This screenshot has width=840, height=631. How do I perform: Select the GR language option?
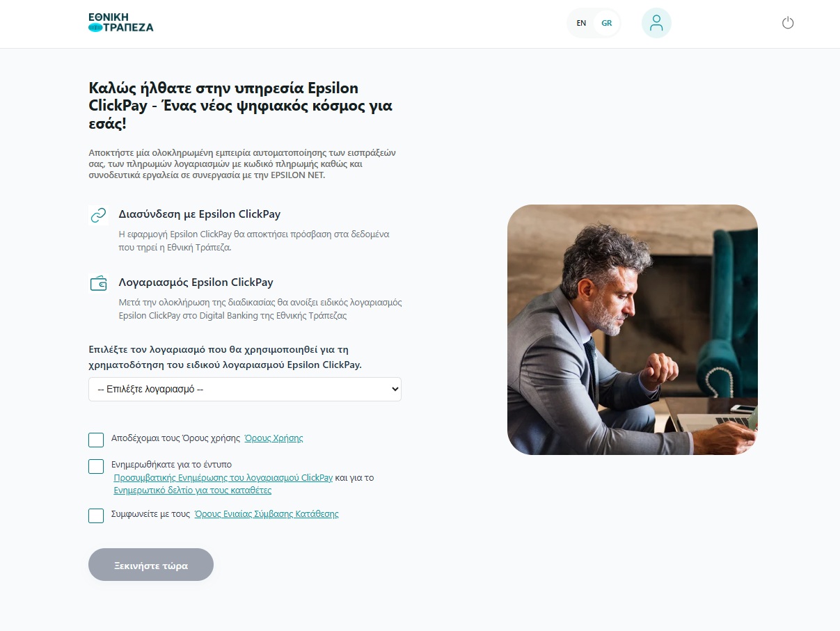point(607,23)
